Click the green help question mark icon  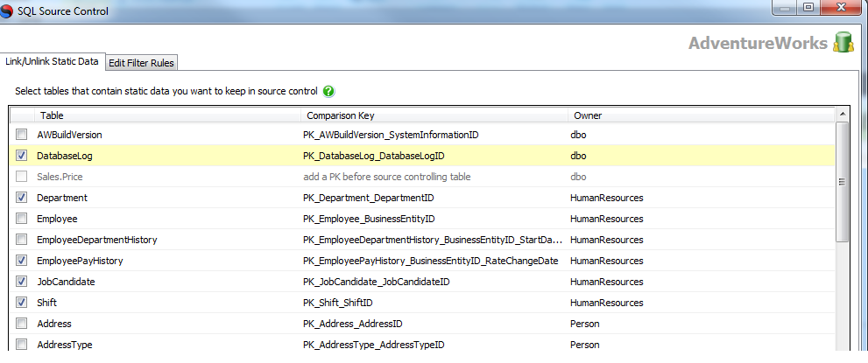tap(328, 91)
